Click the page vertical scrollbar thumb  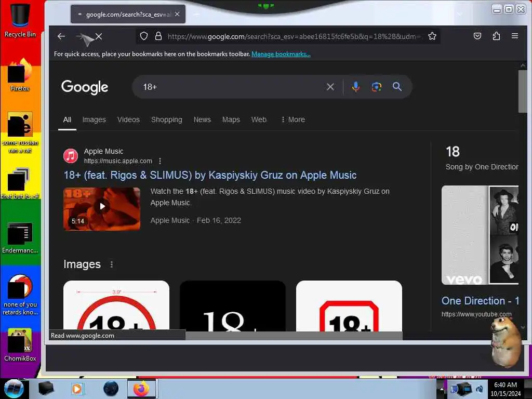coord(523,91)
